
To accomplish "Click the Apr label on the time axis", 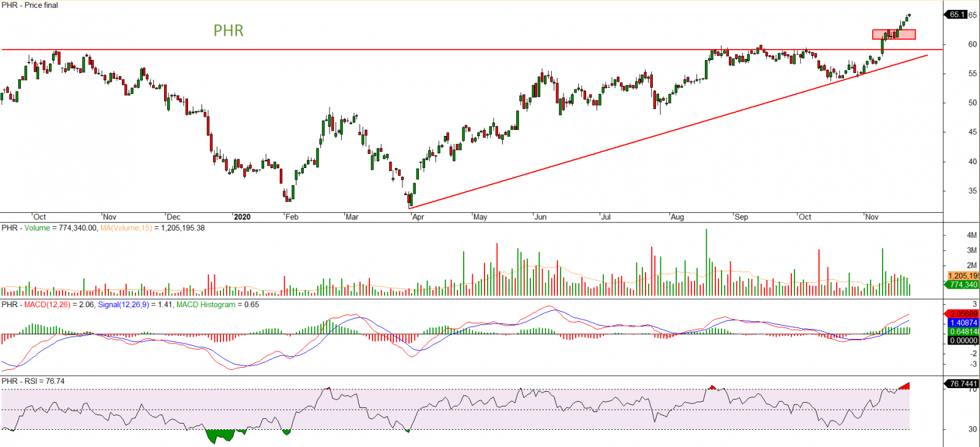I will click(418, 217).
